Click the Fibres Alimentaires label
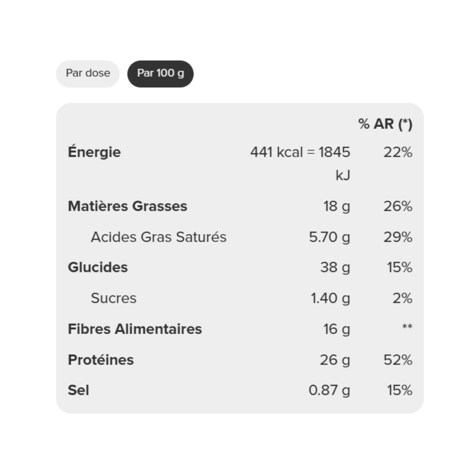 click(135, 329)
